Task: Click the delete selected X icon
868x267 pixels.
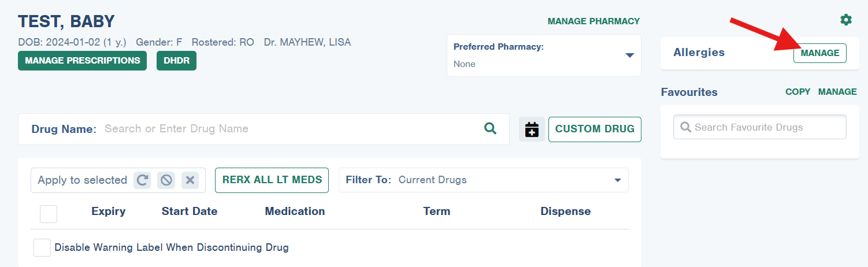Action: pyautogui.click(x=190, y=180)
